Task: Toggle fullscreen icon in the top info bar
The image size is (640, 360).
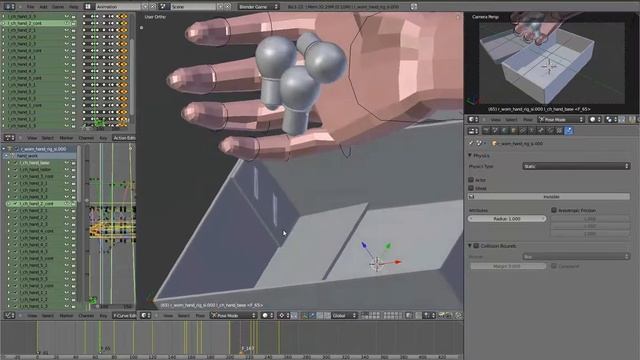Action: (414, 7)
